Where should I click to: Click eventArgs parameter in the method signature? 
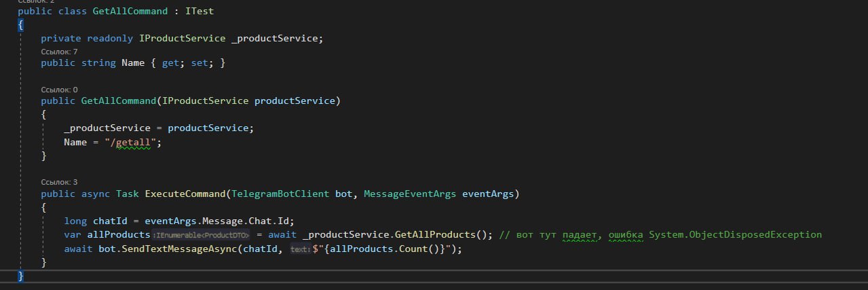(488, 194)
